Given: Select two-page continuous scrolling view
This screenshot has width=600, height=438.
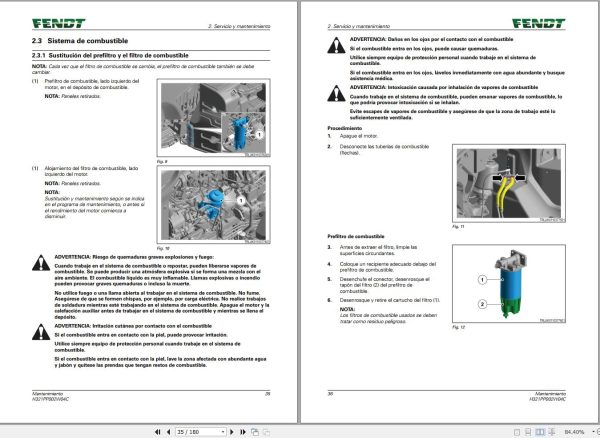Looking at the screenshot, I should pos(552,432).
